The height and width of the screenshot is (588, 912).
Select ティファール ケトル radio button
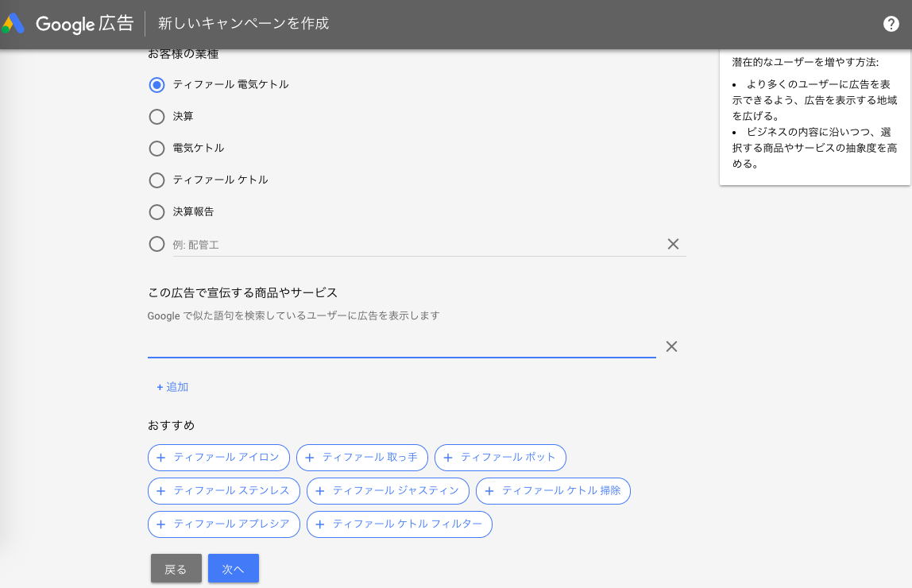click(x=157, y=180)
